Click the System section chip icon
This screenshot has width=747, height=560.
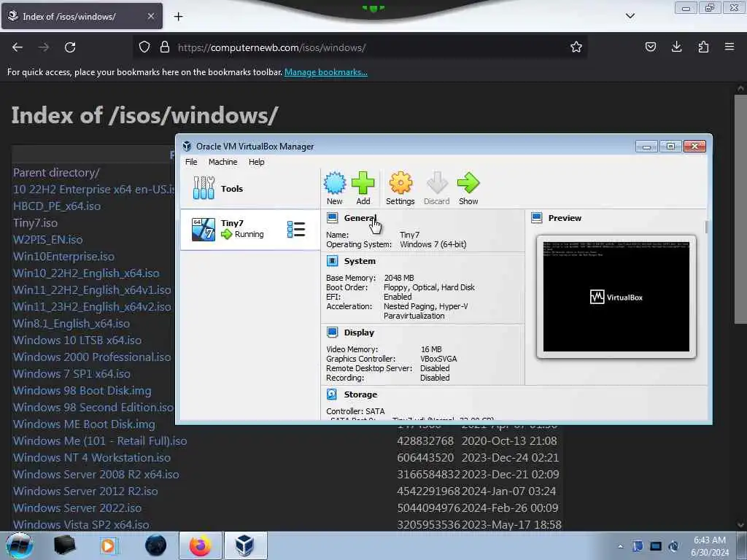(x=333, y=261)
